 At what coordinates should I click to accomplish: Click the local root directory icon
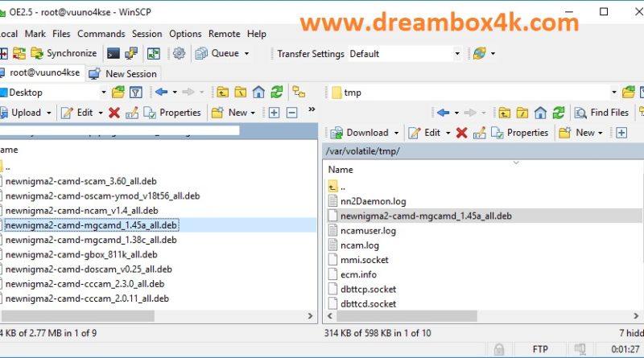240,93
